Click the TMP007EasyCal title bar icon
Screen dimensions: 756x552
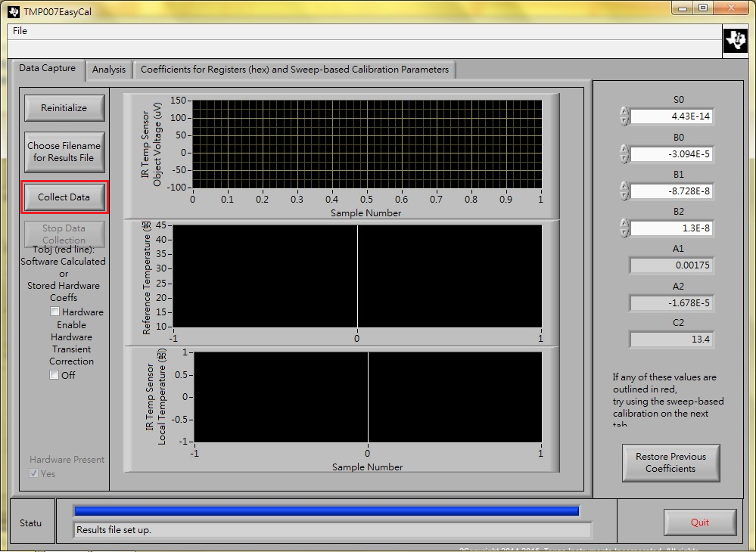[x=14, y=11]
